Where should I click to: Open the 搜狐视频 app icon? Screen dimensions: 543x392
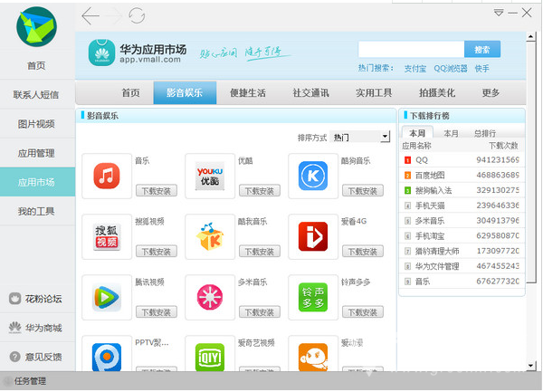(107, 236)
